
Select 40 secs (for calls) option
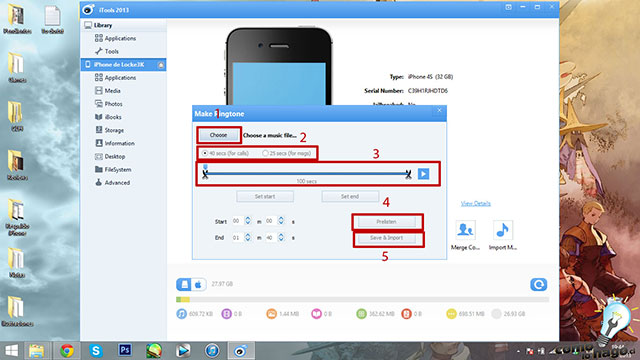[226, 153]
